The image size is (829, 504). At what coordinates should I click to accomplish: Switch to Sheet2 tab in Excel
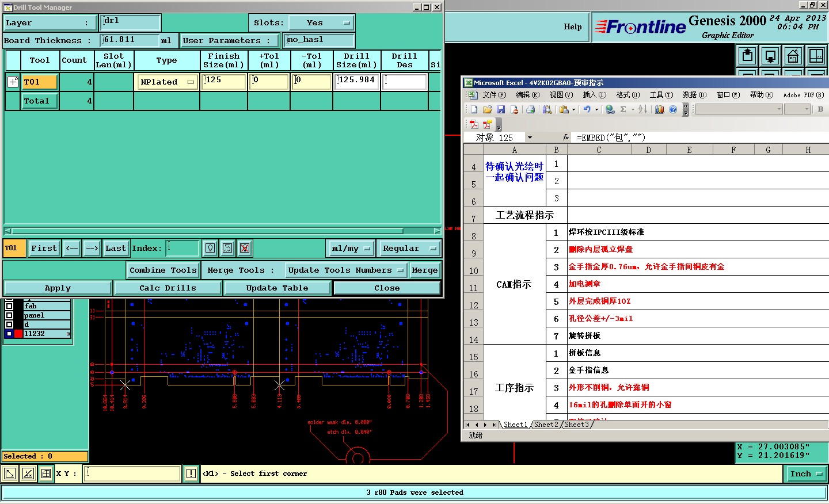click(546, 425)
